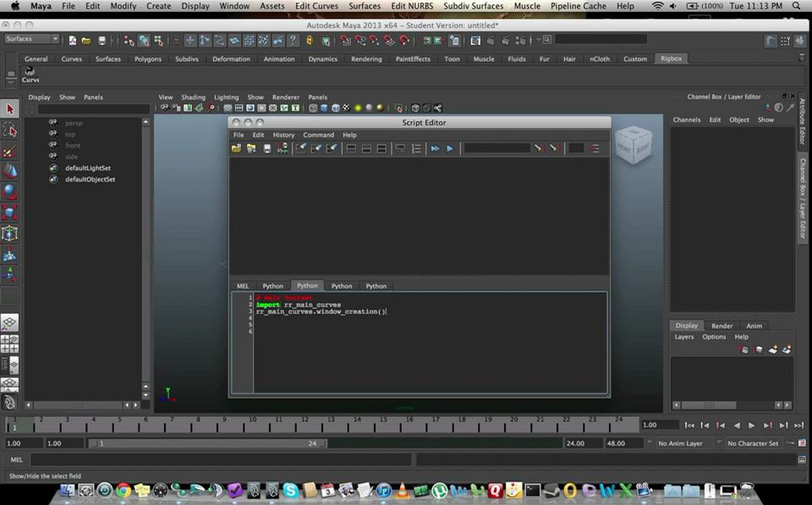Click IPR render icon
This screenshot has height=505, width=812.
(505, 41)
